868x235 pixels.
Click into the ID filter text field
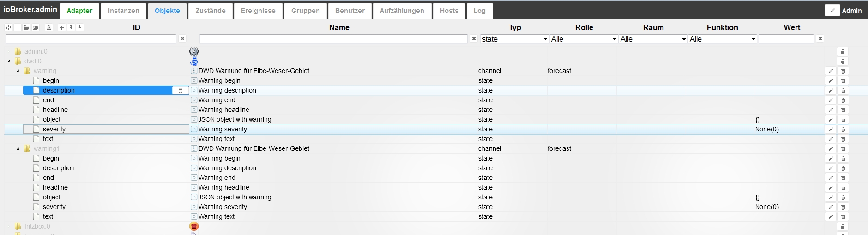coord(91,39)
